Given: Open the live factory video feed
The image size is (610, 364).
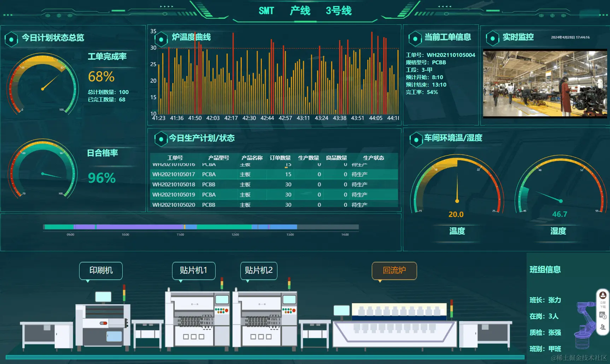Looking at the screenshot, I should (x=545, y=84).
